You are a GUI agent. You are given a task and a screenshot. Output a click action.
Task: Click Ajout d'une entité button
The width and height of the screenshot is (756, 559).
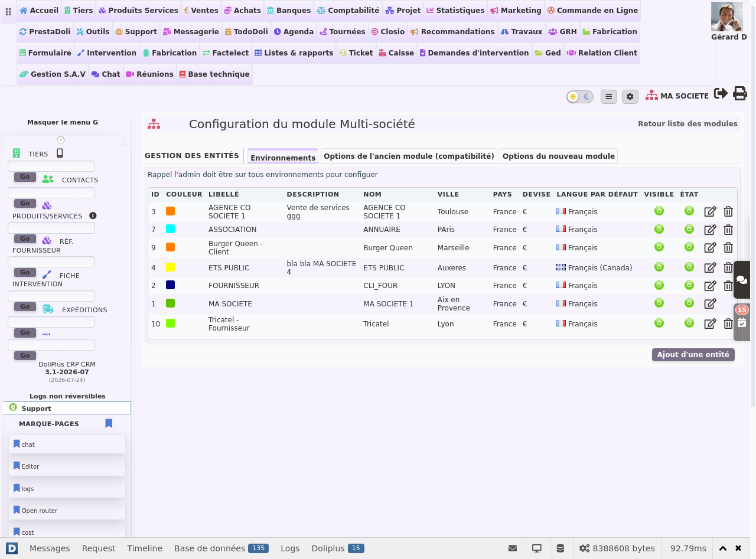pyautogui.click(x=693, y=355)
